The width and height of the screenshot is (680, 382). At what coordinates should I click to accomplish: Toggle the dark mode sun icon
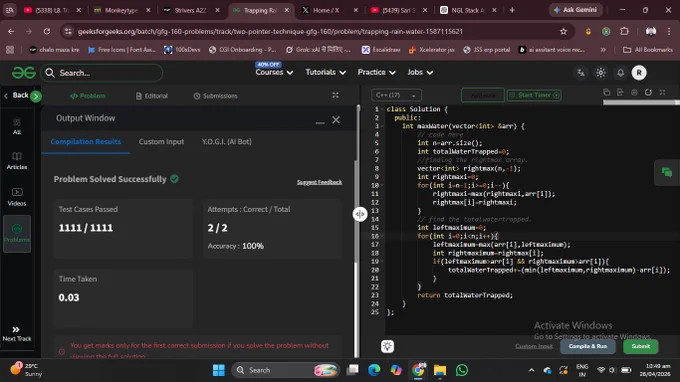(x=601, y=73)
